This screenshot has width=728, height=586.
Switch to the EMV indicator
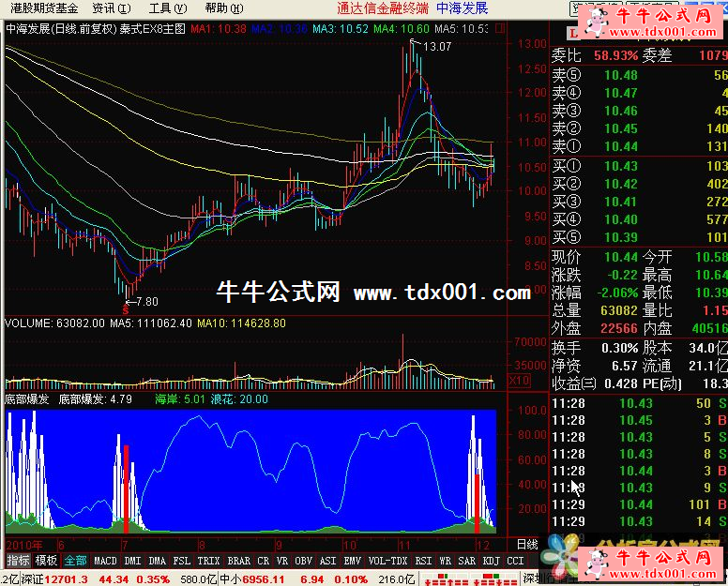coord(353,561)
